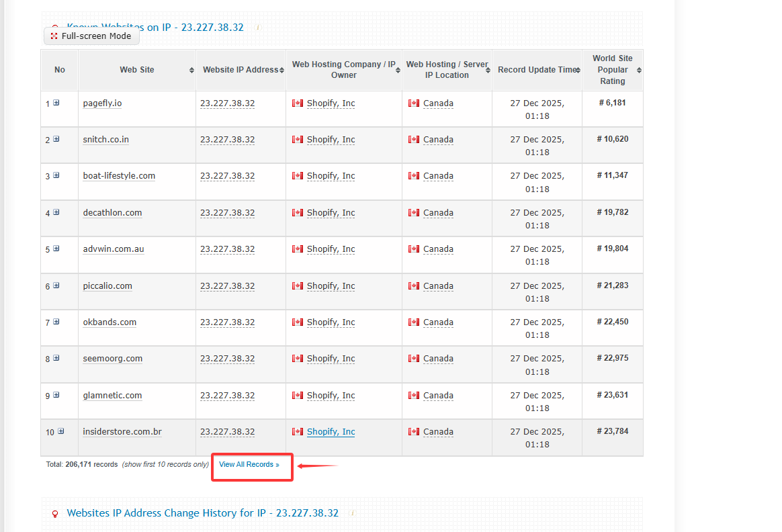Viewport: 782px width, 532px height.
Task: Click IP 23.227.38.32 in glamnetic.com row
Action: coord(227,396)
